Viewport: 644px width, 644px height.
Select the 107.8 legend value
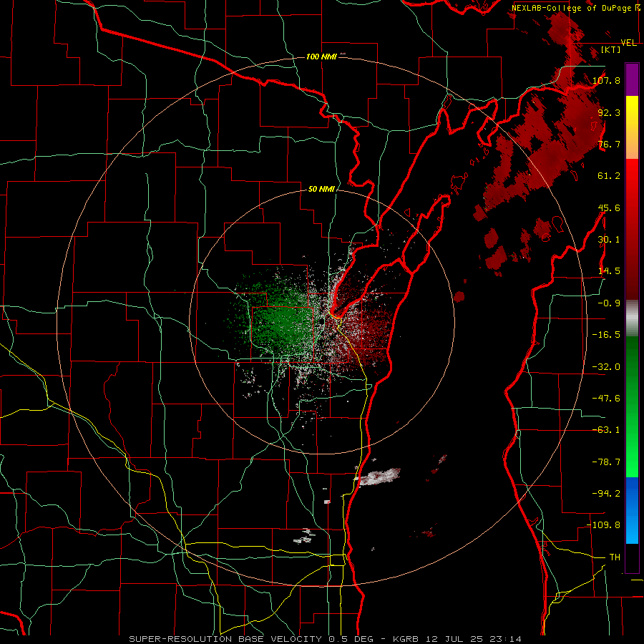click(x=606, y=80)
